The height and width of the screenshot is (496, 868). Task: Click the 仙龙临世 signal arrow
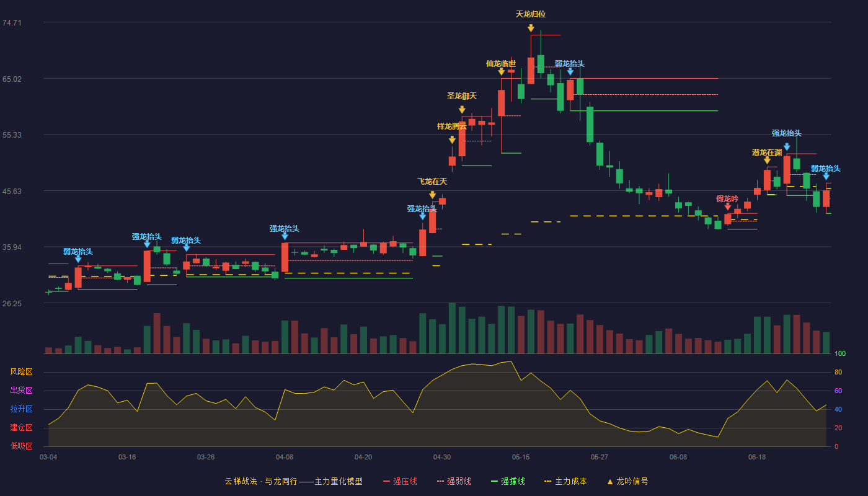[x=501, y=72]
